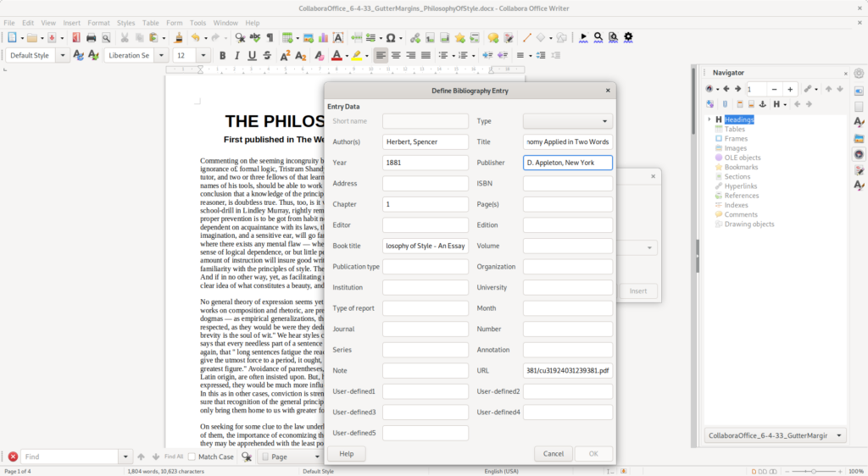This screenshot has height=476, width=868.
Task: Click the Insert Special Character omega icon
Action: [390, 37]
